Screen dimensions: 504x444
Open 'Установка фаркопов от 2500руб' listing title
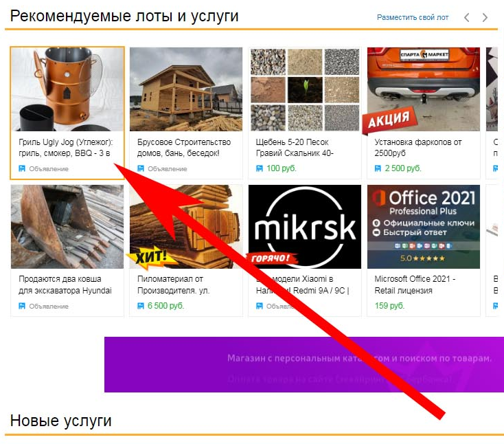[x=418, y=147]
